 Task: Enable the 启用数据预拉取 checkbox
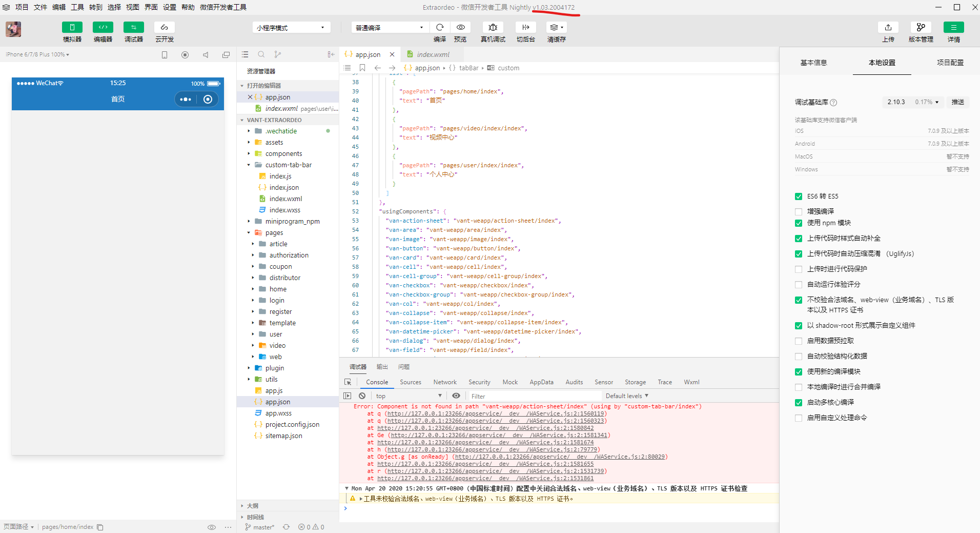point(799,341)
